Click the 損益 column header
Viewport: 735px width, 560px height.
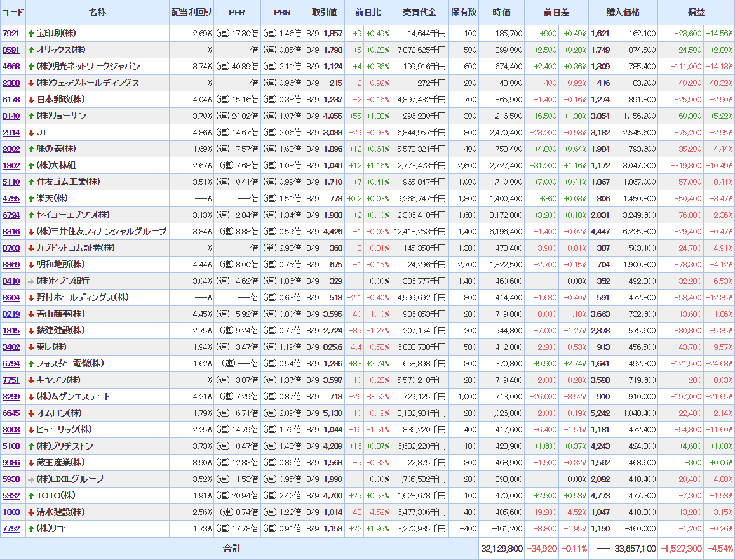pyautogui.click(x=696, y=13)
